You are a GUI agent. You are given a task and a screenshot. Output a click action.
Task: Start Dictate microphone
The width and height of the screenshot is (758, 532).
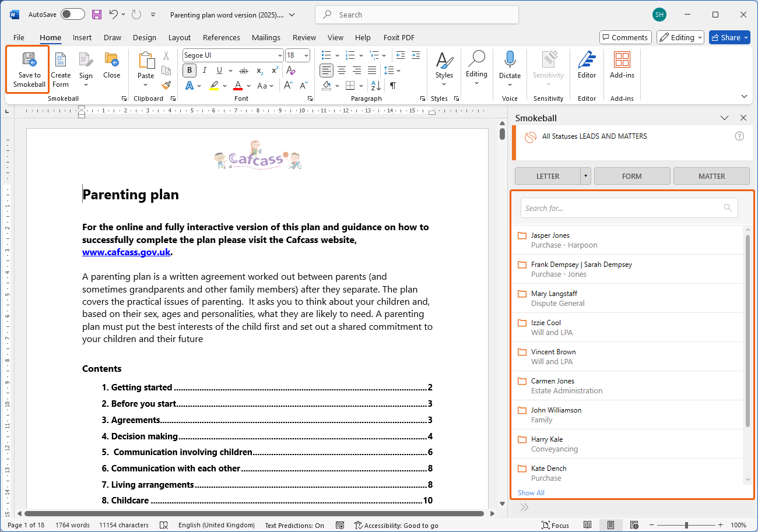tap(510, 65)
